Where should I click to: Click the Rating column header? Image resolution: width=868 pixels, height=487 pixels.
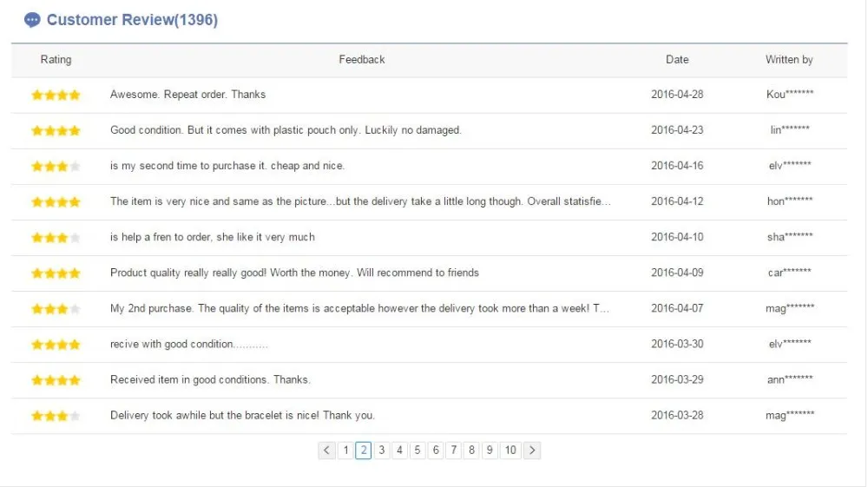point(56,60)
